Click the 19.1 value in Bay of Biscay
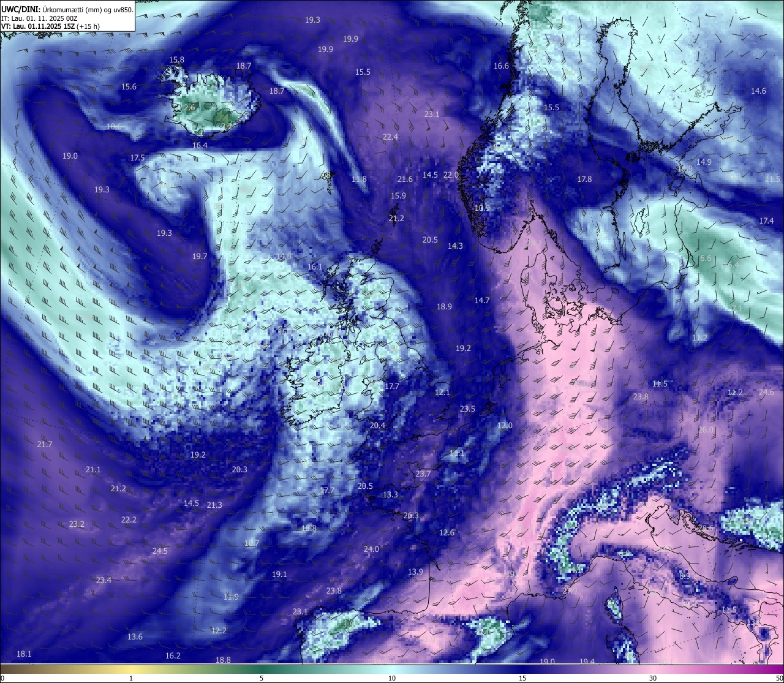 coord(279,574)
